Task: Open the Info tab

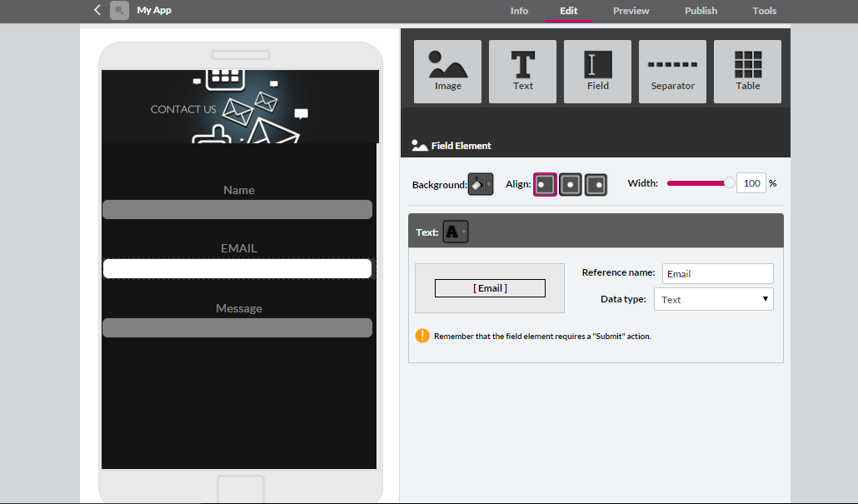Action: coord(519,11)
